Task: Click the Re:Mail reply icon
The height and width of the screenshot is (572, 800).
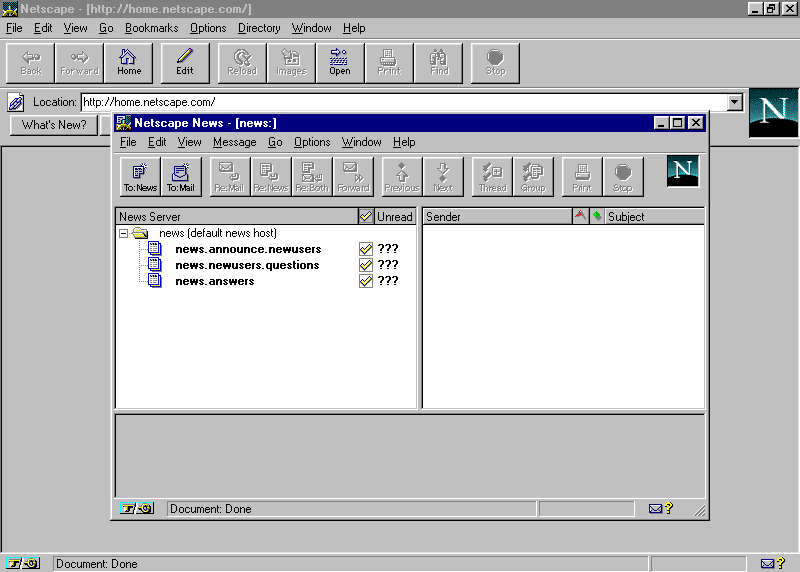Action: coord(230,177)
